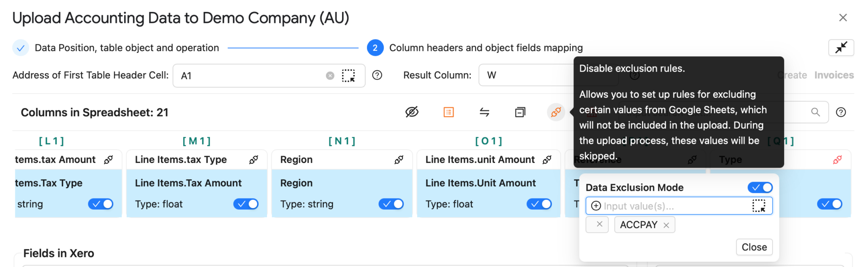This screenshot has height=267, width=868.
Task: Toggle off Data Exclusion Mode switch
Action: (x=760, y=187)
